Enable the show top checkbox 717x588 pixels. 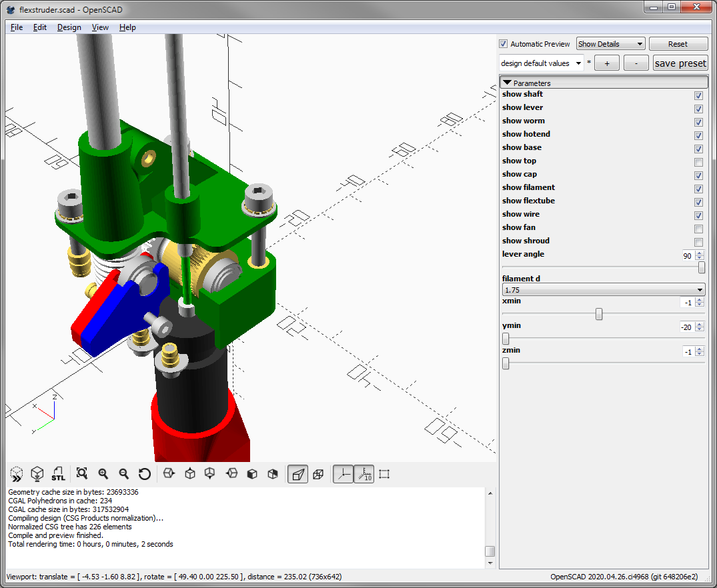point(698,162)
